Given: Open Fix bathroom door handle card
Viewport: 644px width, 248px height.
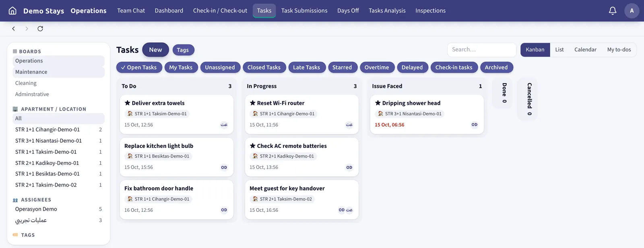Looking at the screenshot, I should tap(176, 200).
